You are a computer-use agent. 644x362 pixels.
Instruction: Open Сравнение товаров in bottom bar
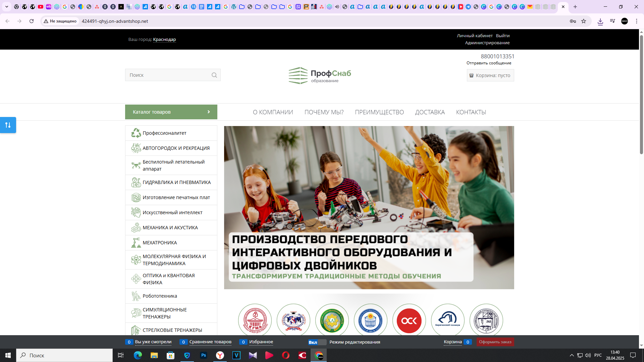tap(210, 342)
